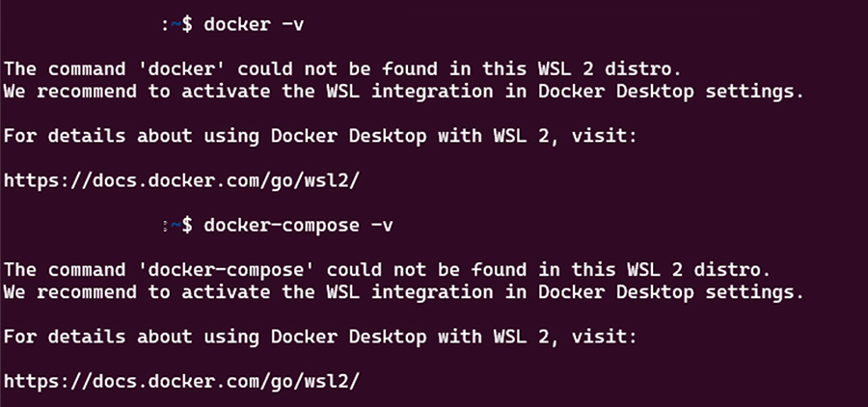The width and height of the screenshot is (868, 407).
Task: Click "For details" text following the 'docker' error
Action: [x=64, y=136]
